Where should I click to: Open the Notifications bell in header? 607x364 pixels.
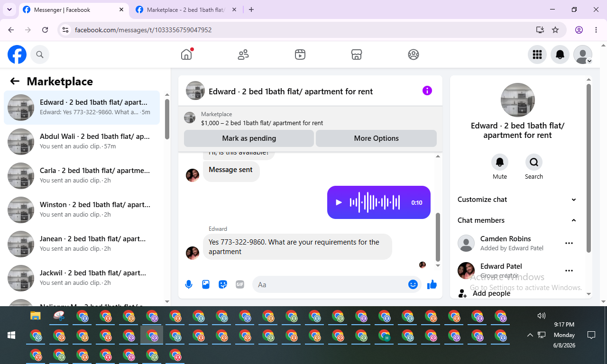tap(560, 55)
